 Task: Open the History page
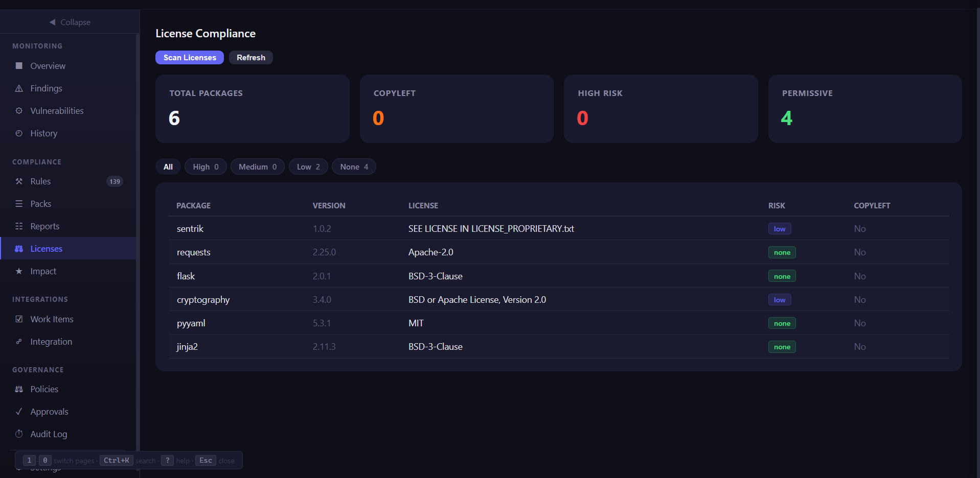click(68, 133)
